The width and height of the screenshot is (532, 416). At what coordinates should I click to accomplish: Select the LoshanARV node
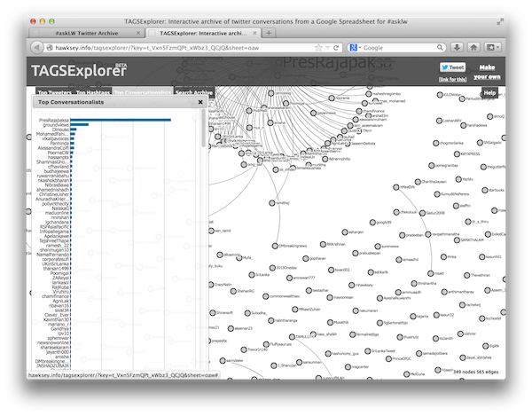tap(440, 121)
